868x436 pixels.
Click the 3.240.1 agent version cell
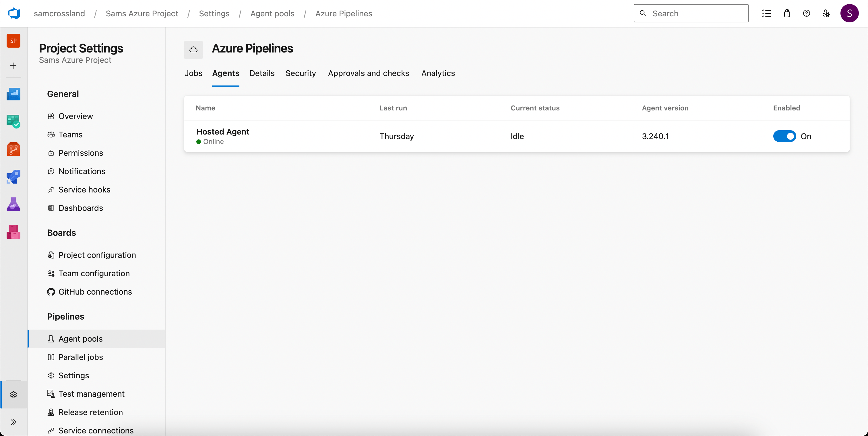pos(655,136)
